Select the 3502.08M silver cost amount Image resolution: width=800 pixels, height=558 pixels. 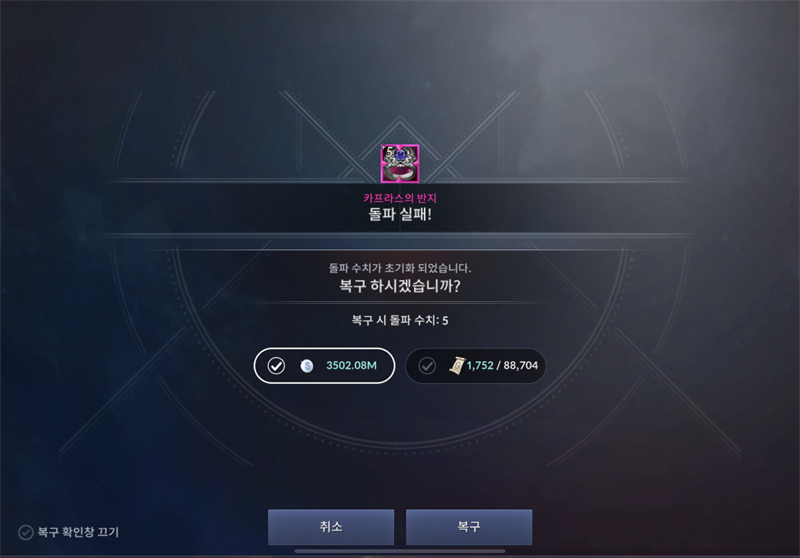pos(352,366)
